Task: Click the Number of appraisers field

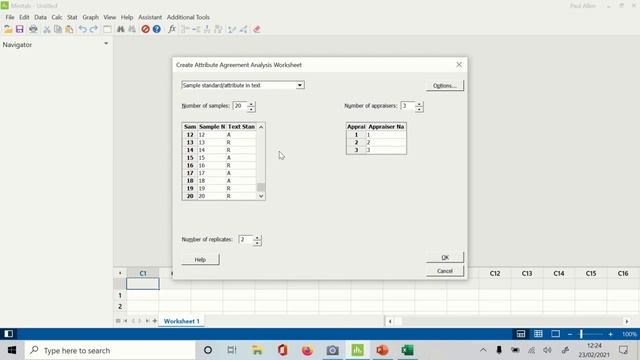Action: (408, 106)
